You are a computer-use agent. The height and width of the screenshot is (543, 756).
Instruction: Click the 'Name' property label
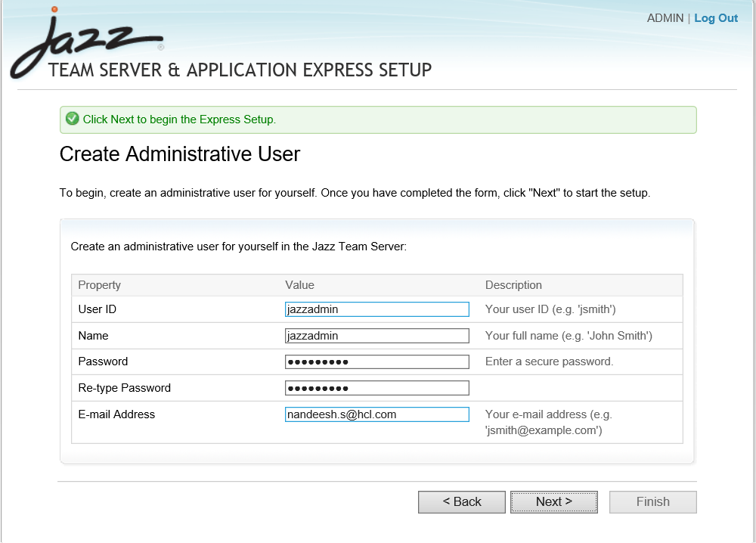point(93,336)
